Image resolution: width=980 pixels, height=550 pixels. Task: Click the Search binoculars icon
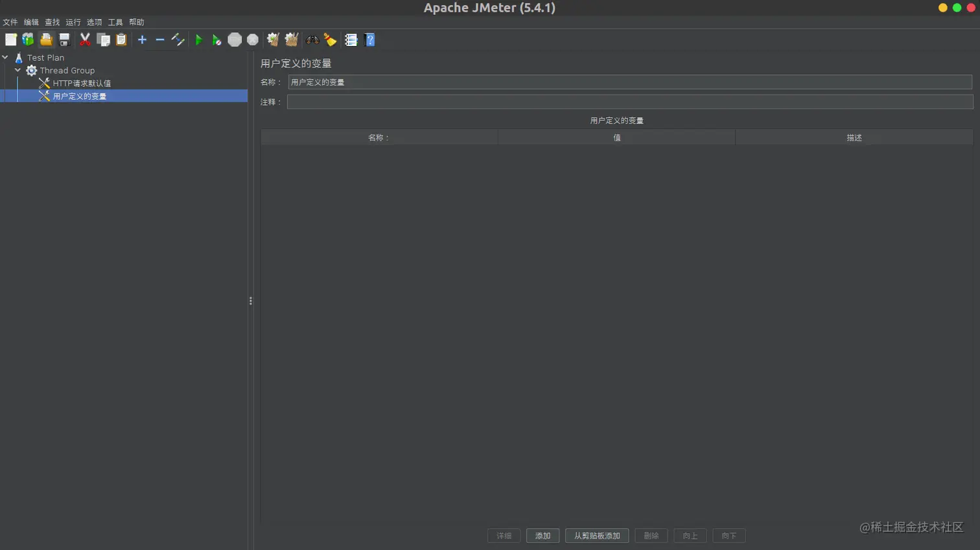tap(312, 40)
